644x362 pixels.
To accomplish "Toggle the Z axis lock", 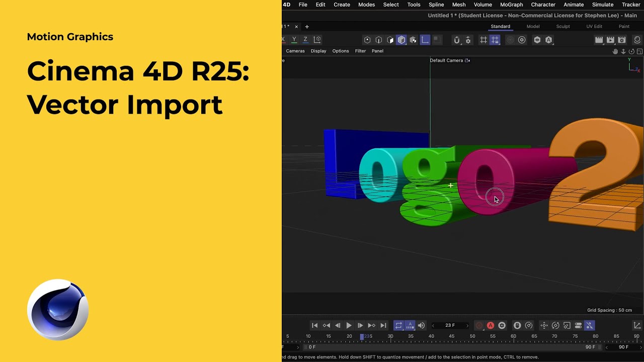I will pyautogui.click(x=305, y=40).
